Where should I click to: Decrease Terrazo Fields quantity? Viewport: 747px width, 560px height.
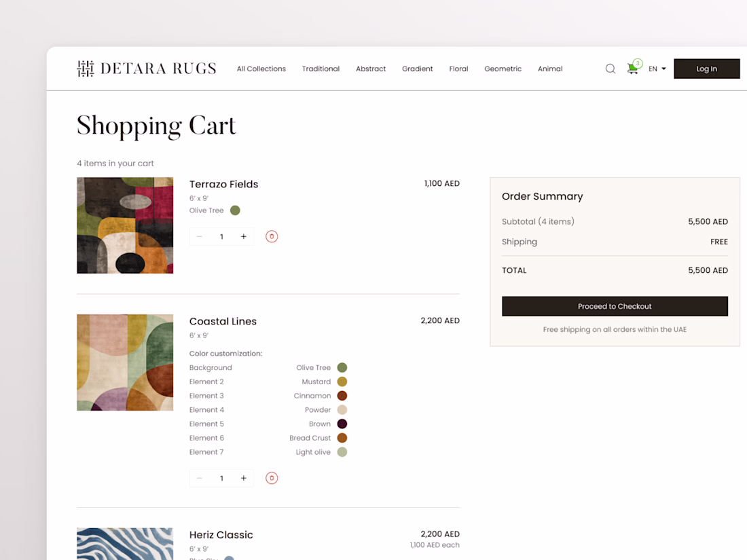click(x=199, y=237)
